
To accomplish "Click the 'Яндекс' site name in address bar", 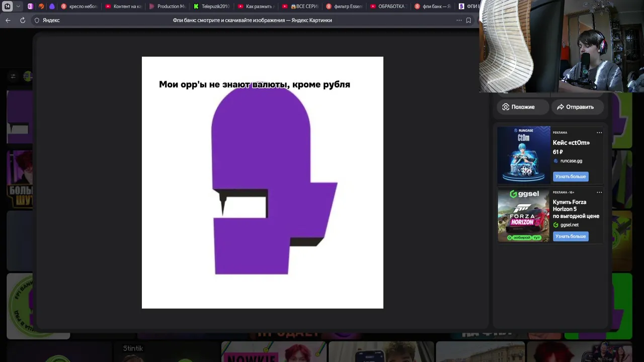I will click(x=51, y=20).
